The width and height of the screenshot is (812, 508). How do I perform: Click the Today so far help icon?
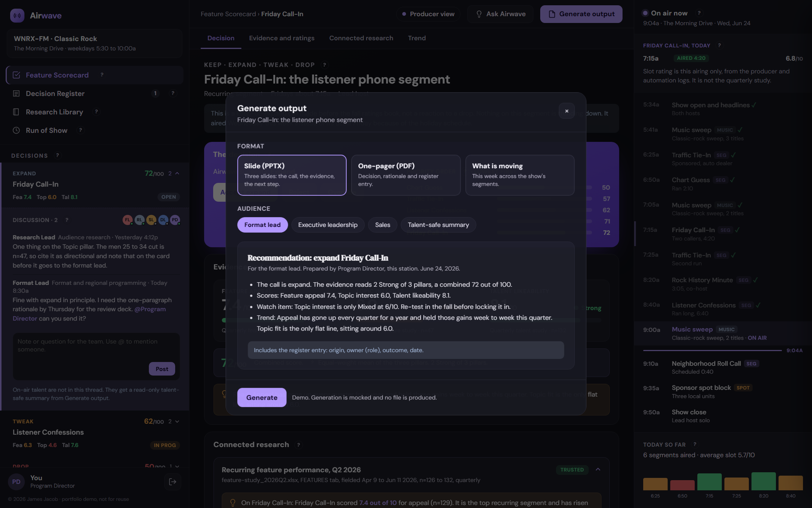tap(695, 444)
